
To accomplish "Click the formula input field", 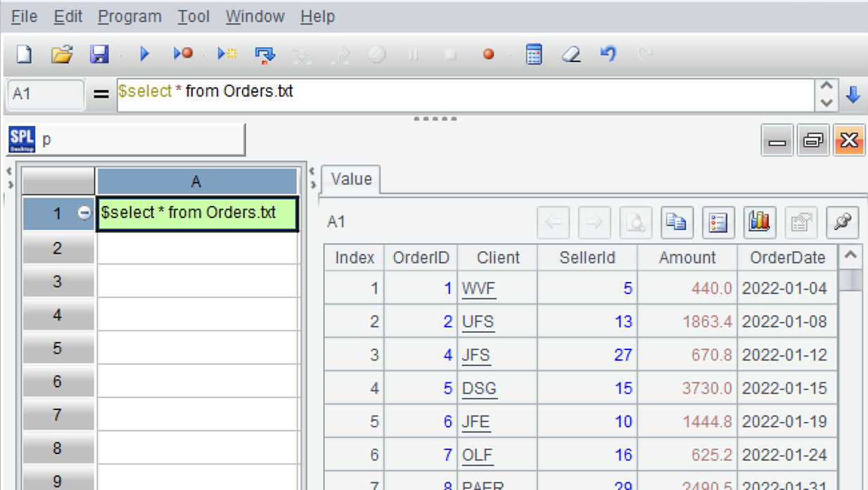I will [x=464, y=94].
